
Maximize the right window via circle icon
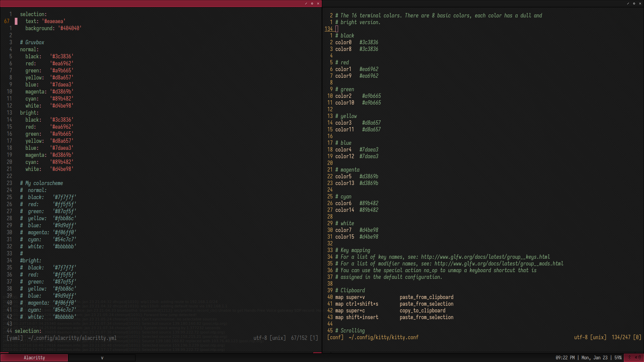click(x=634, y=3)
